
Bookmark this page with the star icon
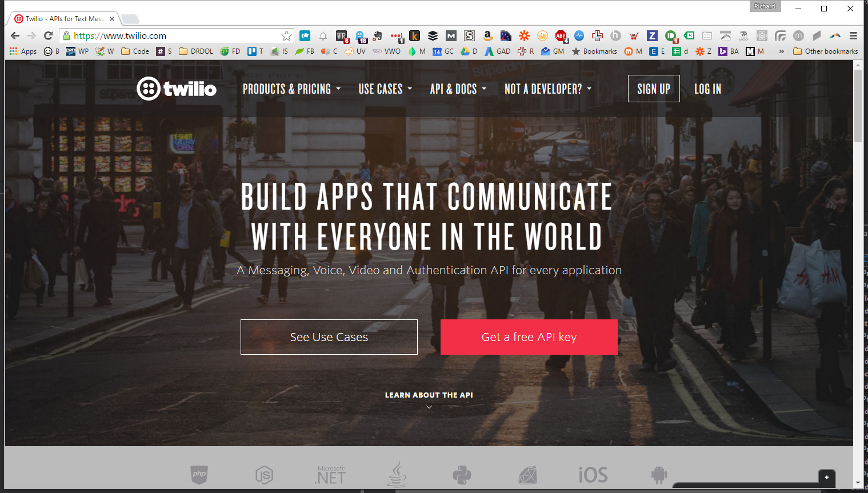click(x=286, y=35)
